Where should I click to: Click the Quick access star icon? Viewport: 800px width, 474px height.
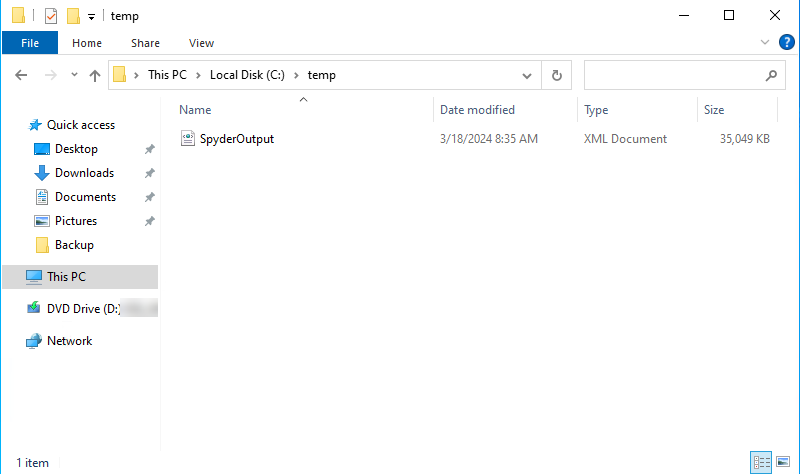coord(35,124)
